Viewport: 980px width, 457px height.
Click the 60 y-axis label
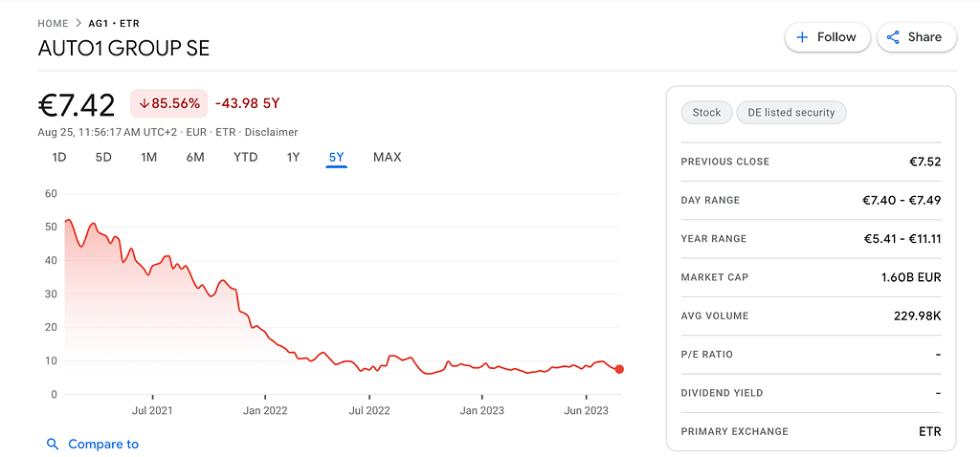(52, 193)
